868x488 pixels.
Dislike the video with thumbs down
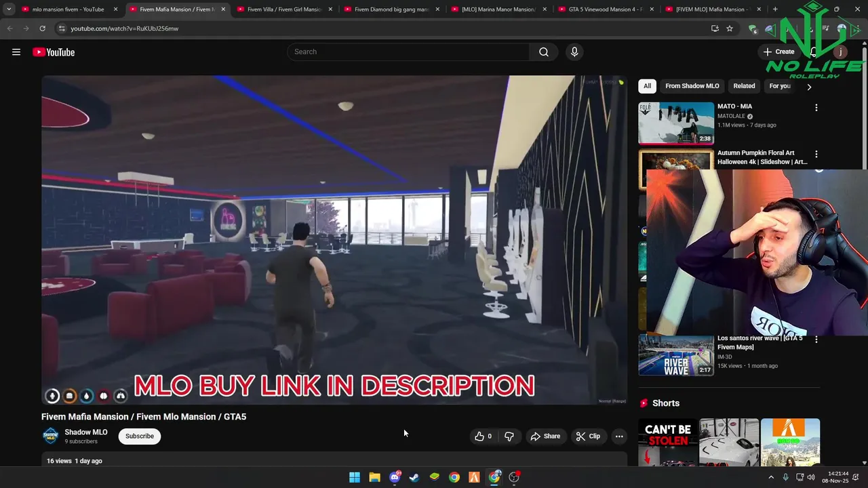pyautogui.click(x=509, y=436)
